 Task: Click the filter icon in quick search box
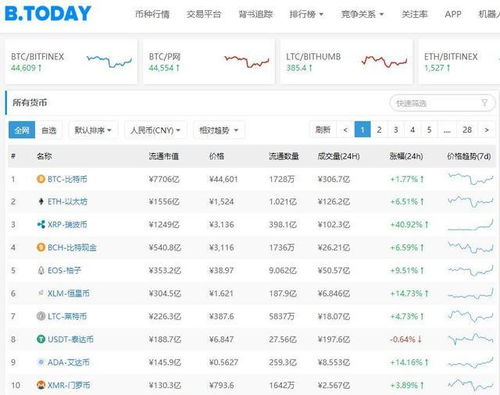(x=484, y=103)
